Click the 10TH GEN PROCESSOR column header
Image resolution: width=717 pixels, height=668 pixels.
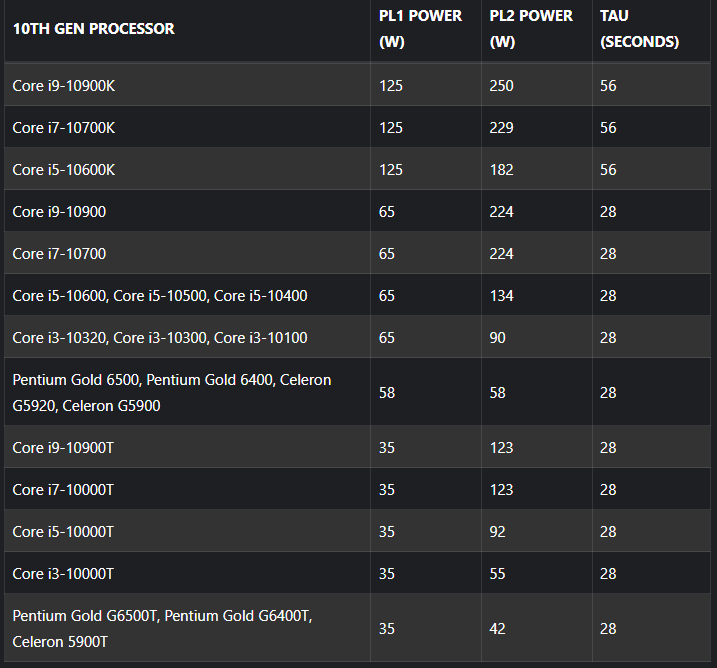click(x=94, y=29)
